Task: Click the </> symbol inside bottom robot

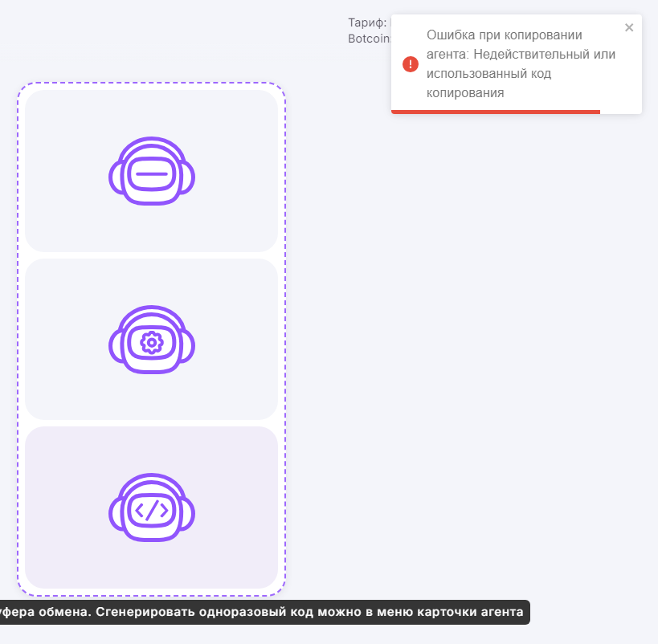Action: [151, 511]
